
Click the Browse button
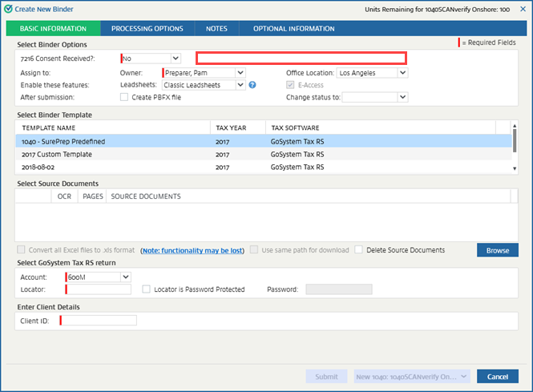pos(497,250)
